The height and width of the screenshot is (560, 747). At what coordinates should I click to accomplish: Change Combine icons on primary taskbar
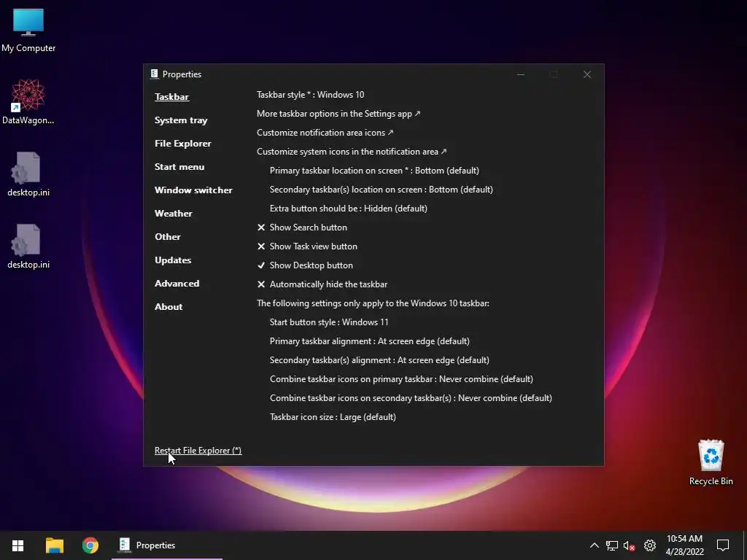tap(401, 379)
